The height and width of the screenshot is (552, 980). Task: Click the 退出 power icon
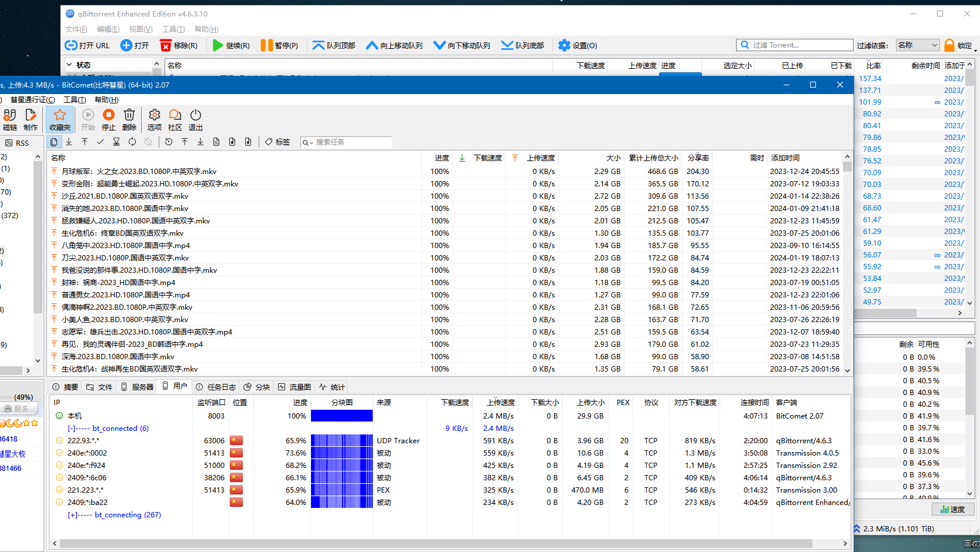(x=196, y=119)
